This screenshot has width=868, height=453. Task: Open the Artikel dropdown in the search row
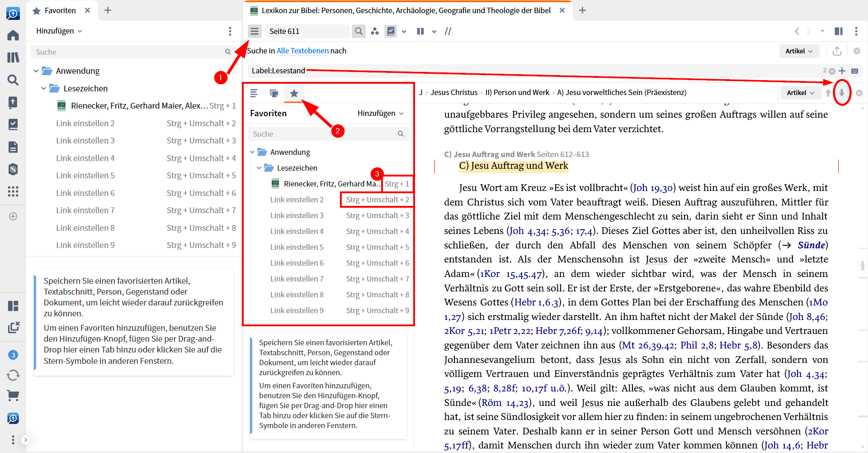(x=799, y=51)
